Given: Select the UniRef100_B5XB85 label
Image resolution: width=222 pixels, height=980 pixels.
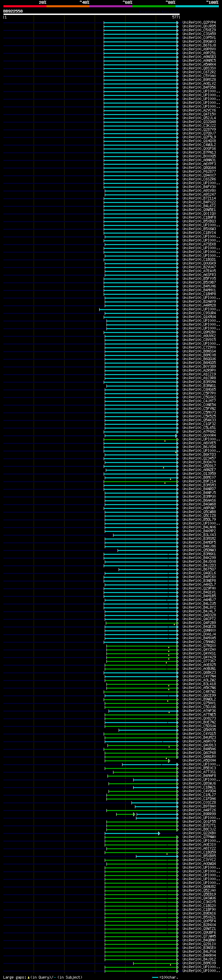Looking at the screenshot, I should pos(199,856).
